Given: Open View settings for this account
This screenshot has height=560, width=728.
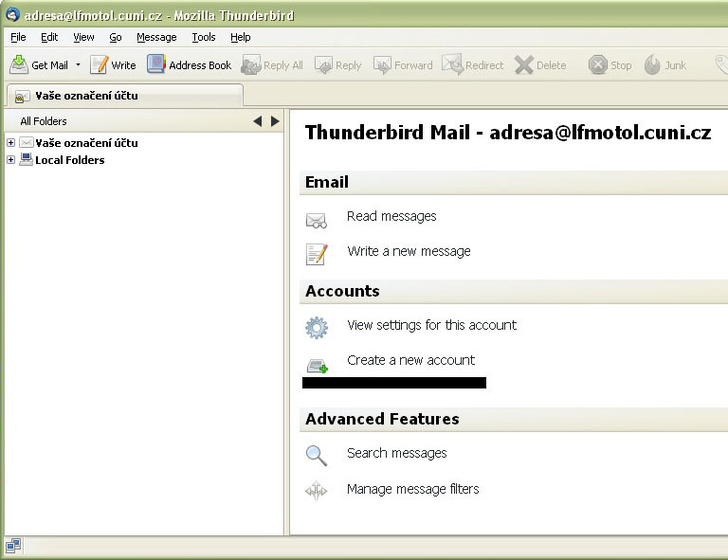Looking at the screenshot, I should coord(432,325).
